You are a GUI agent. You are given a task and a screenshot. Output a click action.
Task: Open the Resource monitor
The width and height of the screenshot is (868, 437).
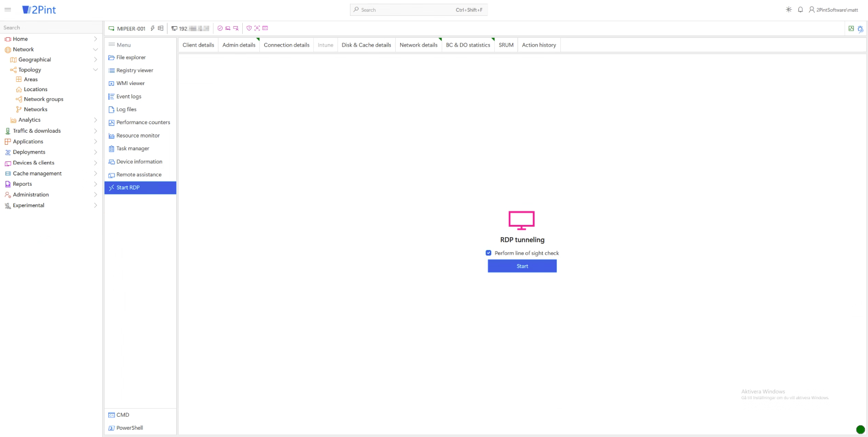140,136
